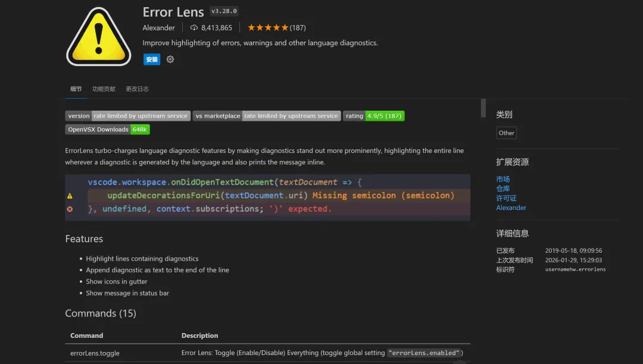Click the version rate-limited badge

click(127, 116)
